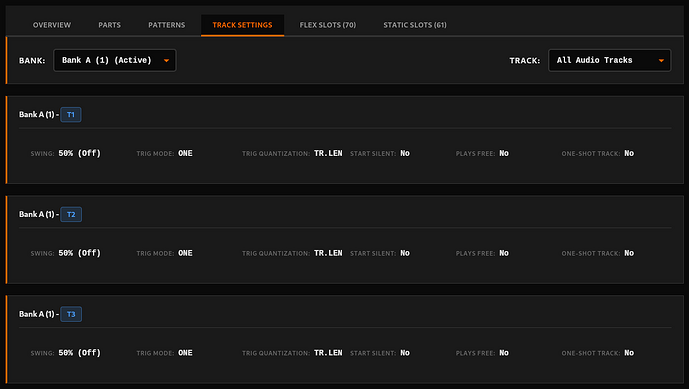Go to the Patterns tab
Image resolution: width=689 pixels, height=389 pixels.
pos(167,25)
